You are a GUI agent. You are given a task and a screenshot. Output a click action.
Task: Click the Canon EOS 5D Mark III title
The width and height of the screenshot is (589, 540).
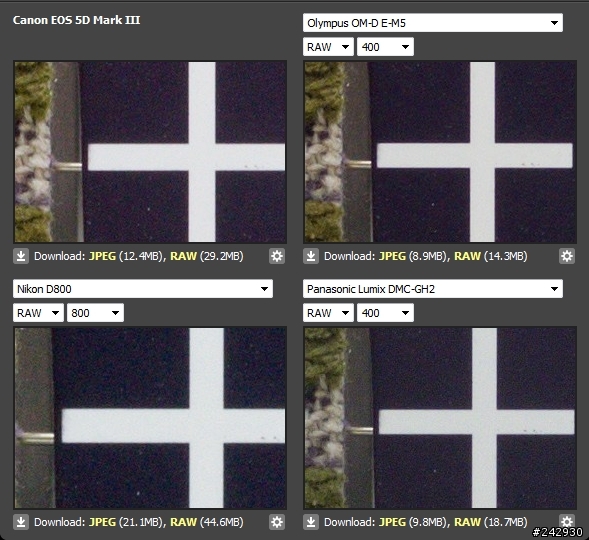77,20
